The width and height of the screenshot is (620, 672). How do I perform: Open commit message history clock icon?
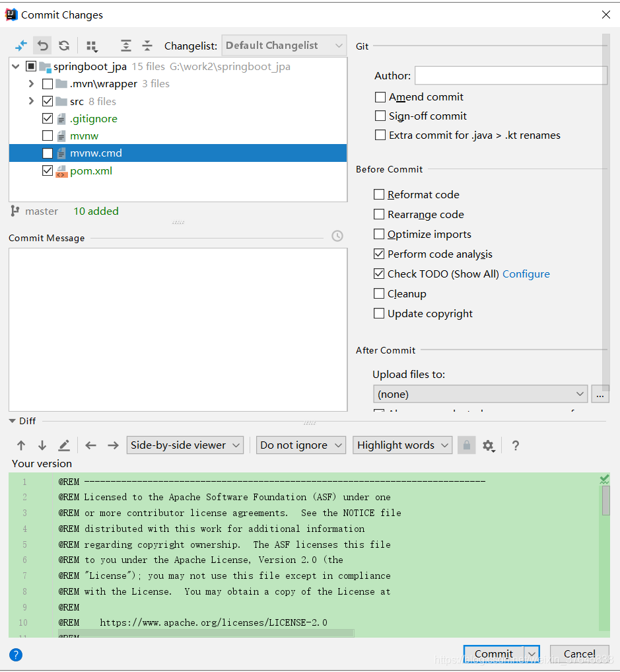[337, 236]
